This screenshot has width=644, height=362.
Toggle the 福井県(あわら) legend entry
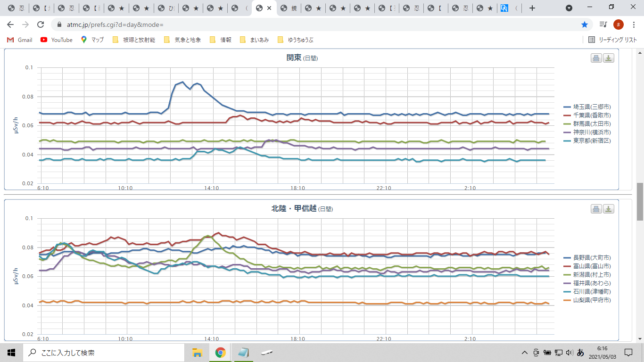pos(587,283)
